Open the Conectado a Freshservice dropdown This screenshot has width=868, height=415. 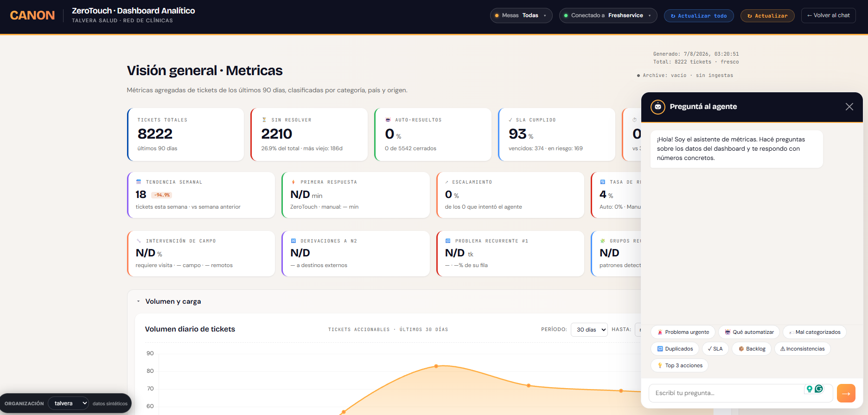(608, 15)
